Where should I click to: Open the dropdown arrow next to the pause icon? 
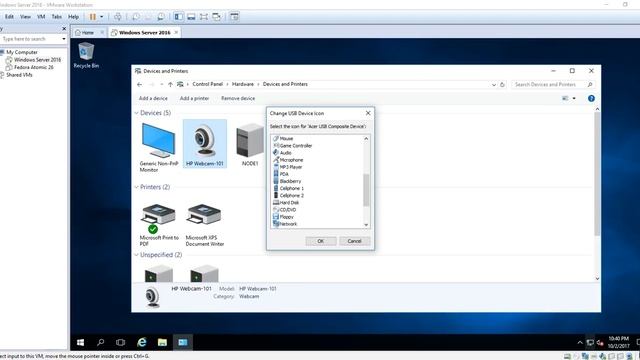(102, 17)
